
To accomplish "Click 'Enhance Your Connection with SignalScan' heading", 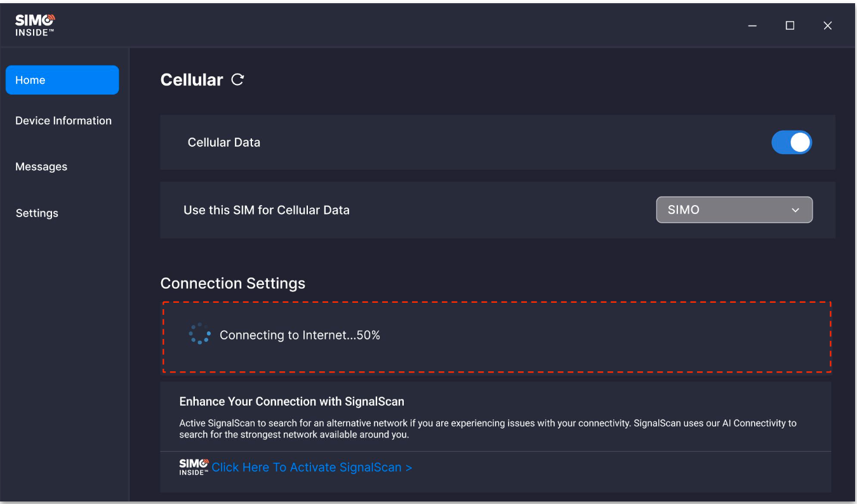I will (x=292, y=402).
